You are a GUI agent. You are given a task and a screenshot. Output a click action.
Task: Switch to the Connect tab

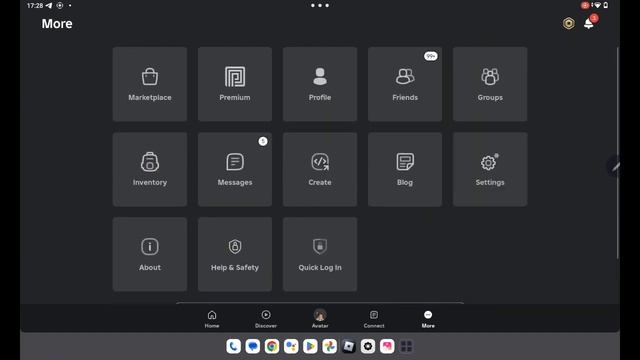coord(374,319)
